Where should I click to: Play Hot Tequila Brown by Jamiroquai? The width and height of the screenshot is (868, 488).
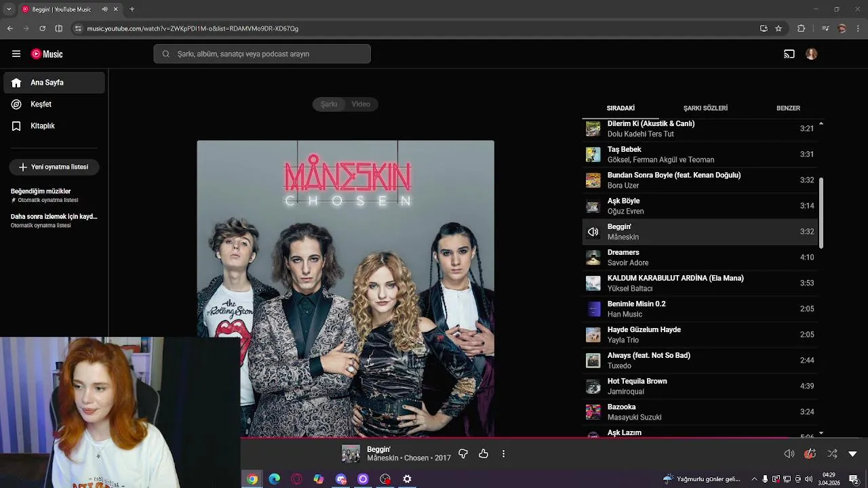[700, 386]
